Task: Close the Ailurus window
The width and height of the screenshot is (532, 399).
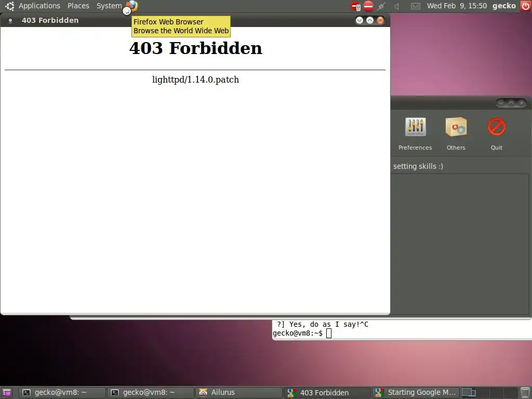Action: pyautogui.click(x=522, y=102)
